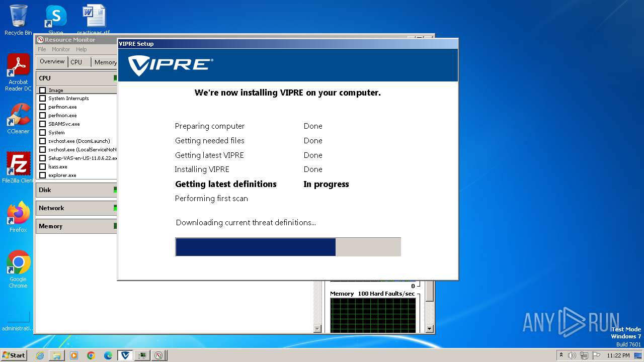Select the administrati... desktop file icon
The height and width of the screenshot is (362, 644).
(x=18, y=321)
